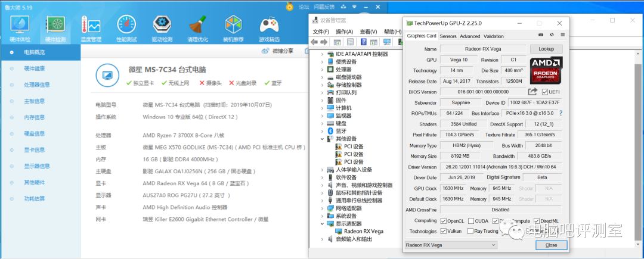Select Radeon RX Vega in Device Manager tree

[359, 231]
